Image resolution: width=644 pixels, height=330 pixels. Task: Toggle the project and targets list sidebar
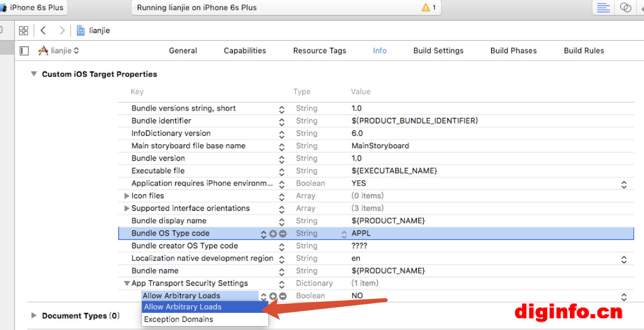(x=24, y=51)
